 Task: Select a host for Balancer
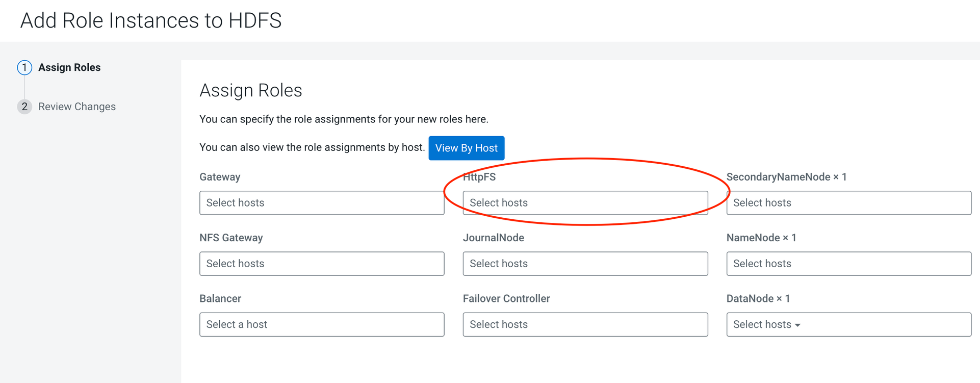(322, 324)
